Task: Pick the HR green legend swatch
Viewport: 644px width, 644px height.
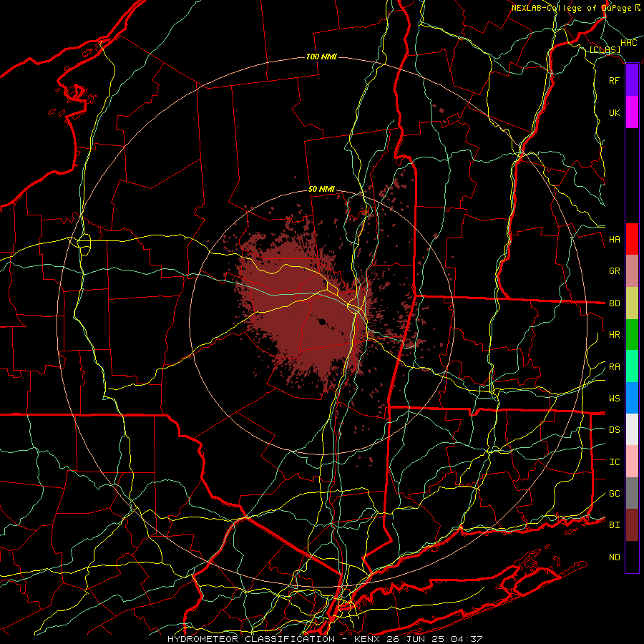Action: [x=632, y=334]
